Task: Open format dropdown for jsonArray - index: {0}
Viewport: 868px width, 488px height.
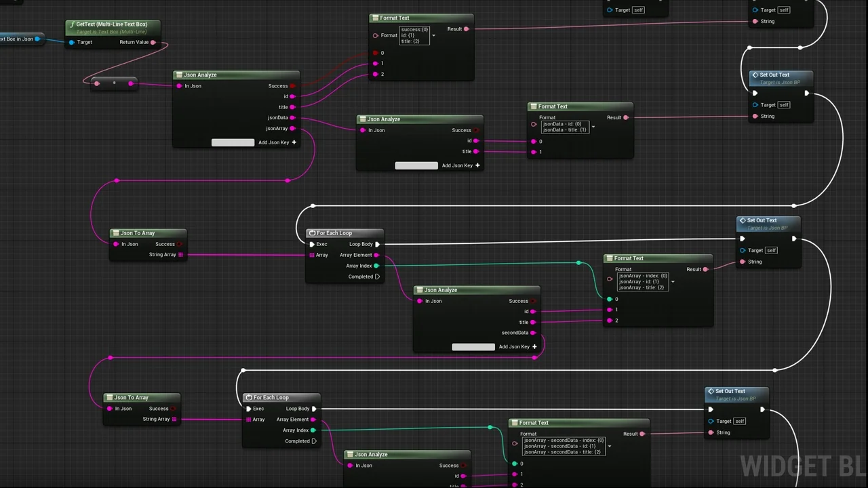Action: click(673, 282)
